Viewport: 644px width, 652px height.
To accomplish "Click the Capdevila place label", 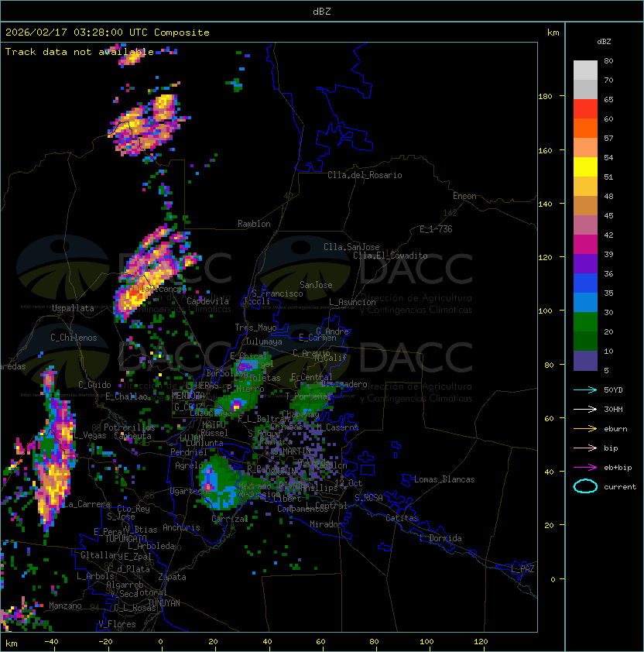I will coord(207,301).
